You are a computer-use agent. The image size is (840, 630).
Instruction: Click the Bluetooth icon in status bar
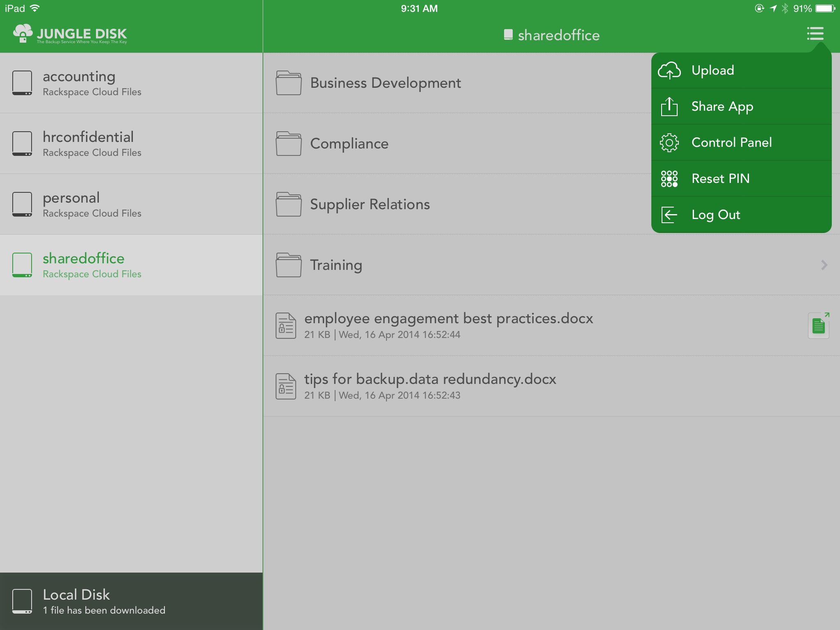tap(785, 9)
